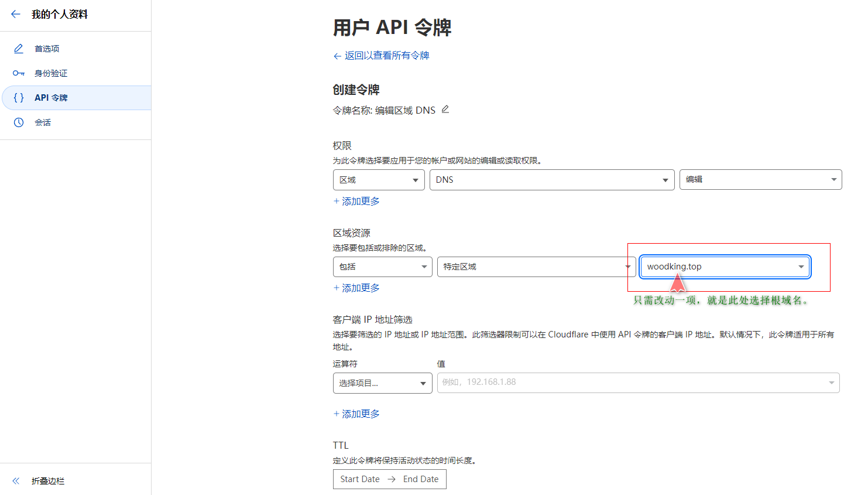
Task: Click 添加更多 under 权限 section
Action: click(x=356, y=201)
